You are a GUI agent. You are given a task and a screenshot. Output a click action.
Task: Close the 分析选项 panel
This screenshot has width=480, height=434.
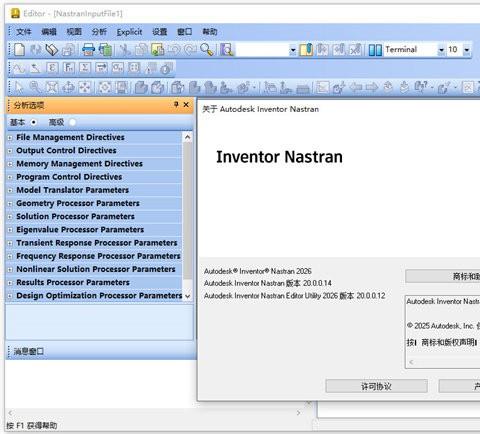(186, 105)
